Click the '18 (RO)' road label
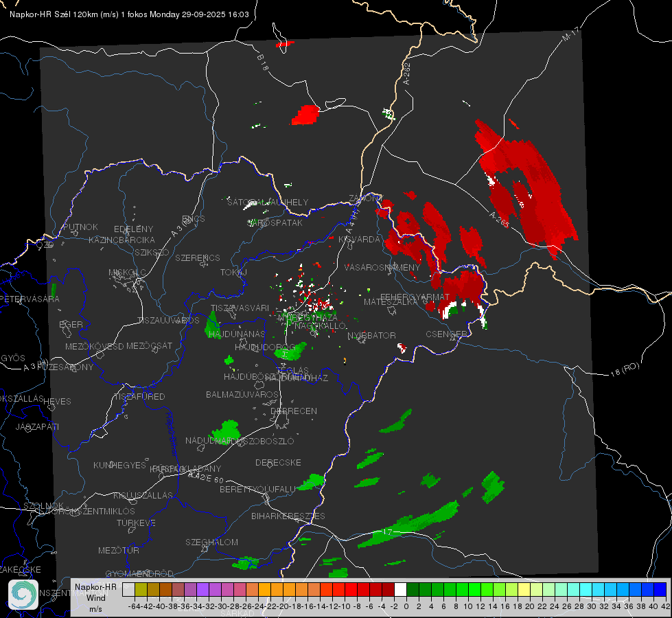672x618 pixels. tap(625, 369)
